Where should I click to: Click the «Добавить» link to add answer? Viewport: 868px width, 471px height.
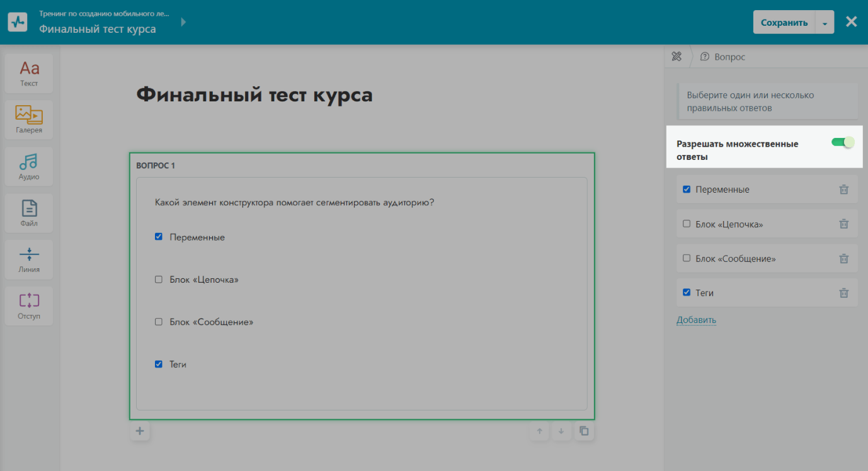click(x=696, y=320)
